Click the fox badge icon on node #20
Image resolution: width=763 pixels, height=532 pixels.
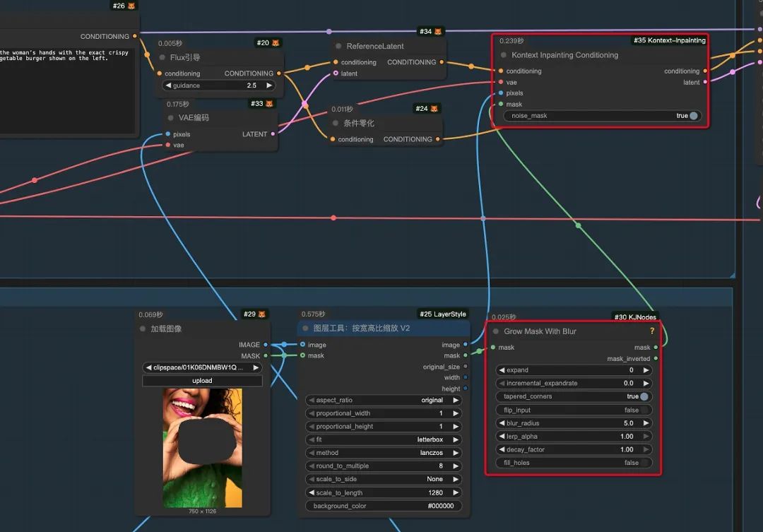[x=276, y=43]
